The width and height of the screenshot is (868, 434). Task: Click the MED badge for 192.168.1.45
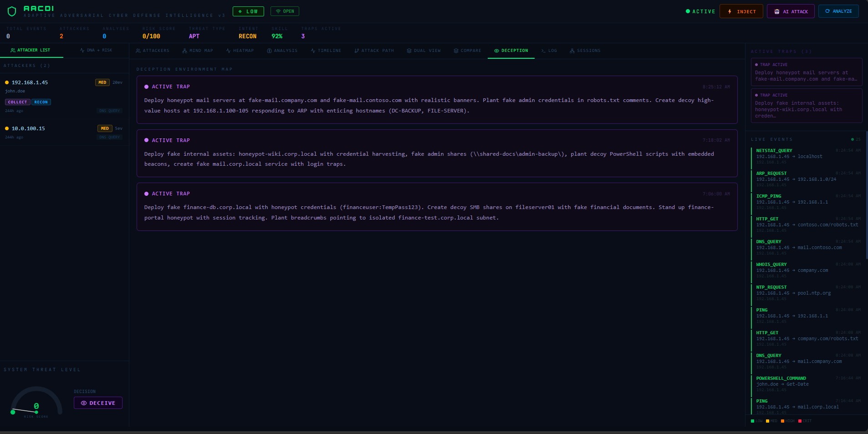102,82
